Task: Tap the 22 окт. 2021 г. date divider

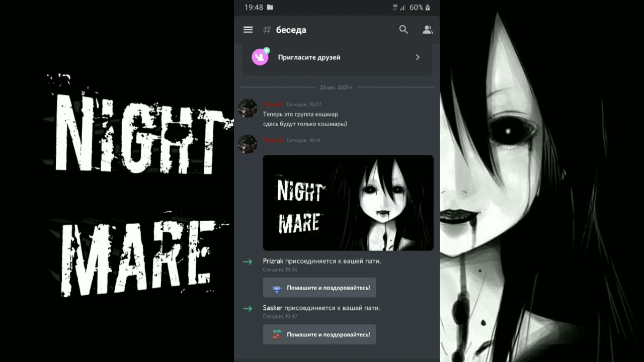Action: tap(337, 87)
